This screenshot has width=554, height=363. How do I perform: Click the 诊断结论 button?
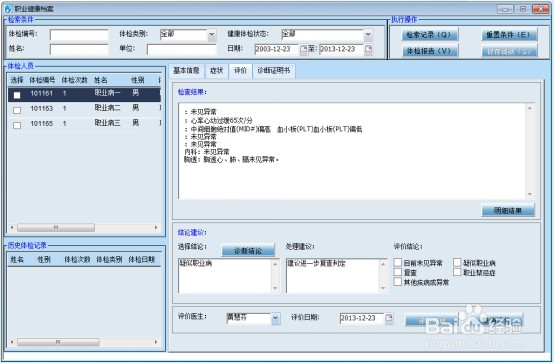click(x=248, y=250)
